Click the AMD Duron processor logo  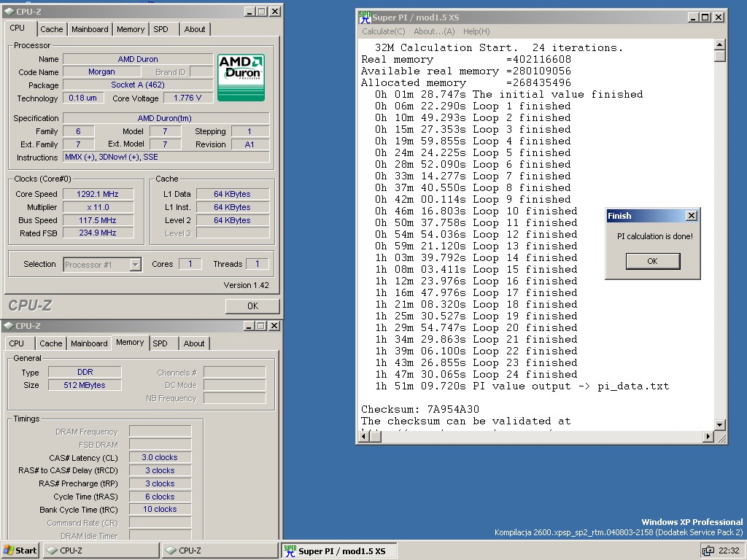[241, 77]
